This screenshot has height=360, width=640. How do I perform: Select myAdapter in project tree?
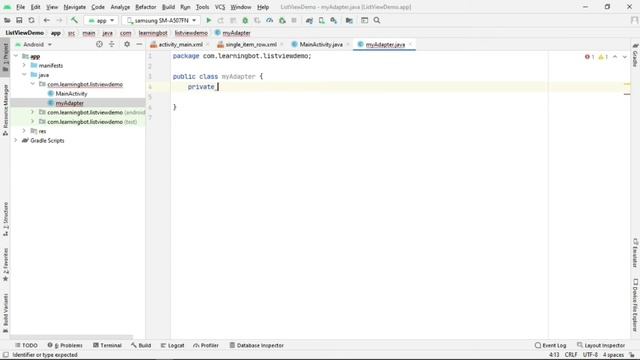point(69,103)
